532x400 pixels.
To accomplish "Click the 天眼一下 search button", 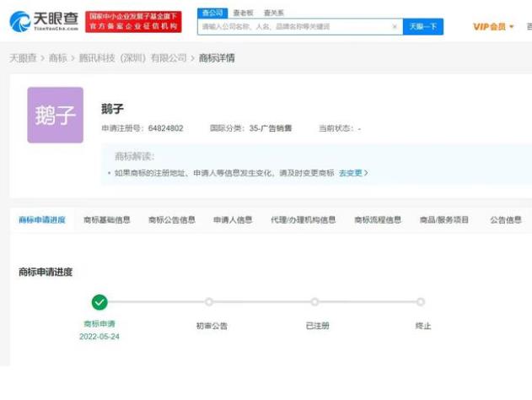I will (423, 27).
